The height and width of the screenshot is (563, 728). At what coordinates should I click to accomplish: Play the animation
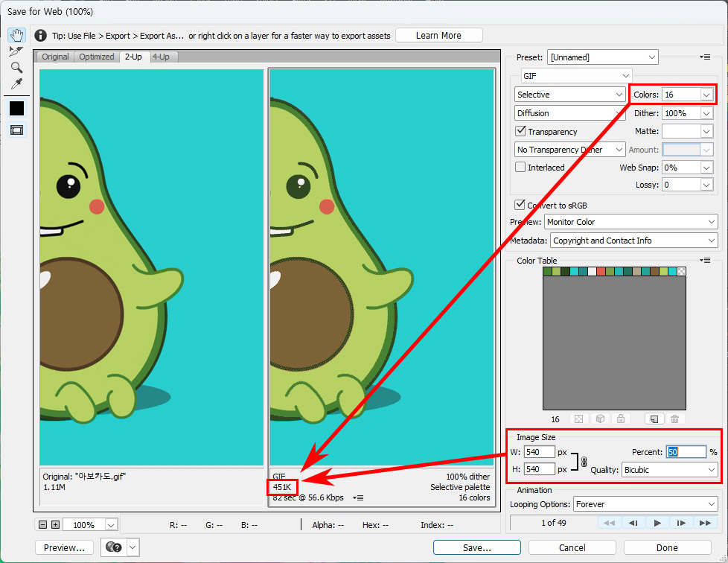[x=657, y=523]
